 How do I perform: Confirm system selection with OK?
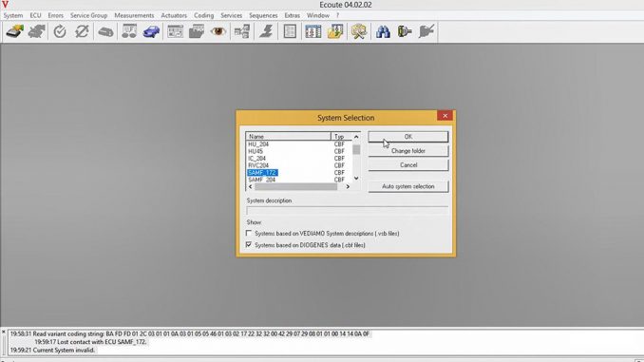pyautogui.click(x=408, y=137)
